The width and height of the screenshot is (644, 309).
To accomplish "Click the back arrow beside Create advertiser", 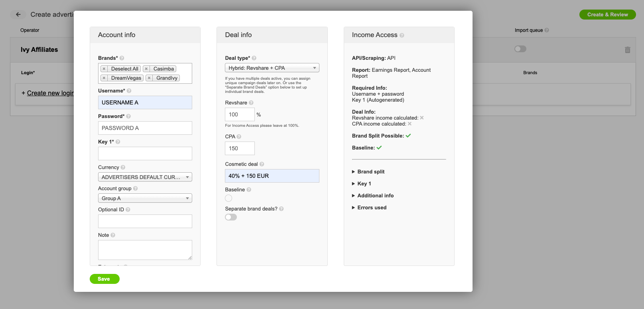I will 18,14.
